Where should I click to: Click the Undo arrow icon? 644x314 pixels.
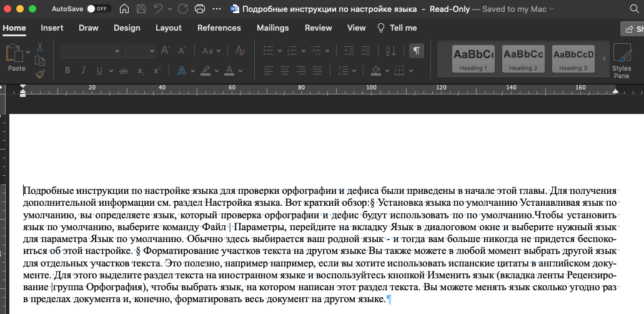point(159,9)
